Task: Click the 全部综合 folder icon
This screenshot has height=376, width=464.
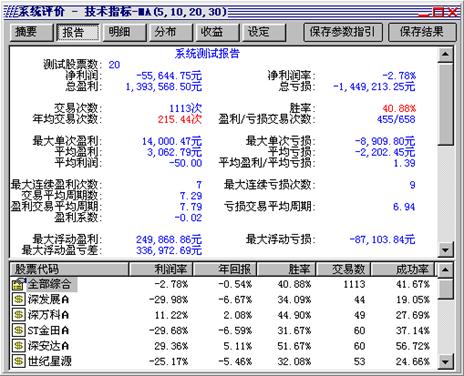Action: (x=18, y=284)
